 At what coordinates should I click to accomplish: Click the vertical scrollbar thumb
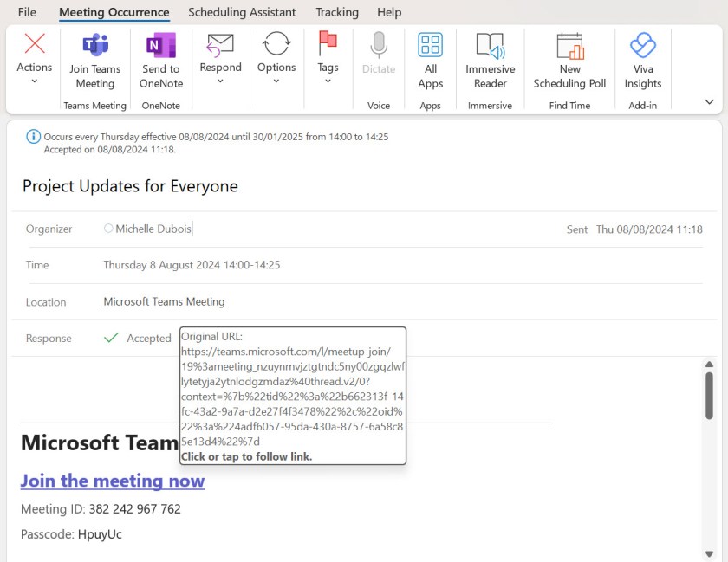pyautogui.click(x=709, y=396)
